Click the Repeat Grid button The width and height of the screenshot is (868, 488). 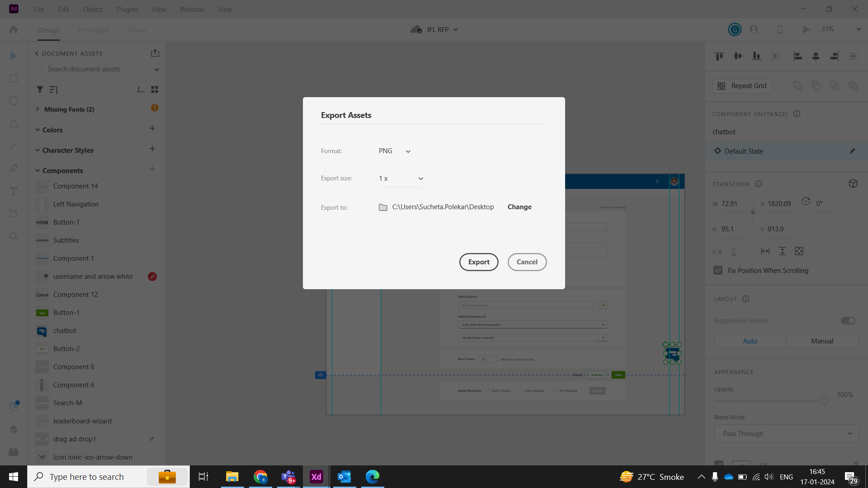(x=743, y=86)
